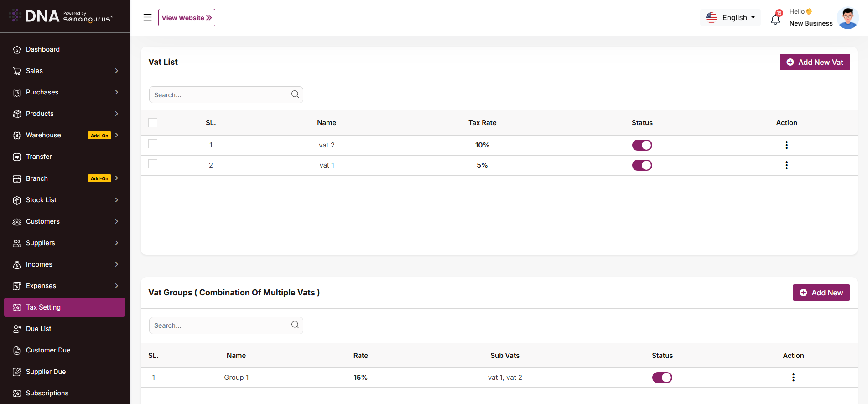The width and height of the screenshot is (868, 404).
Task: Expand the Products menu chevron
Action: coord(116,114)
